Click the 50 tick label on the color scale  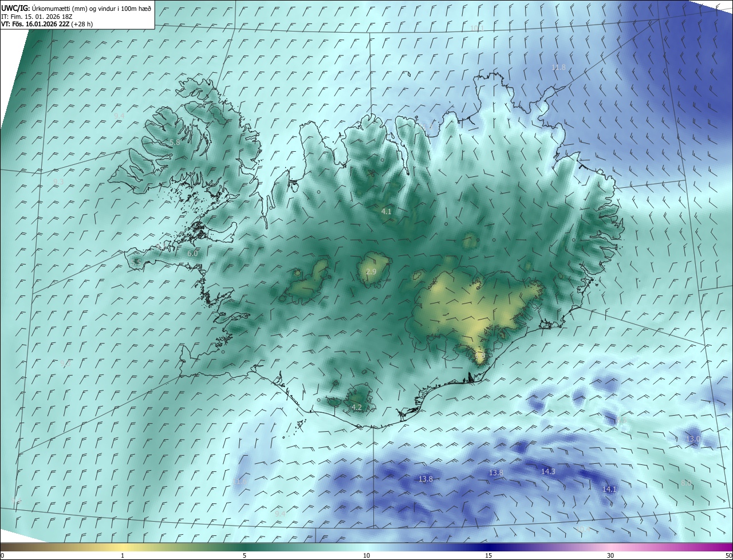728,555
